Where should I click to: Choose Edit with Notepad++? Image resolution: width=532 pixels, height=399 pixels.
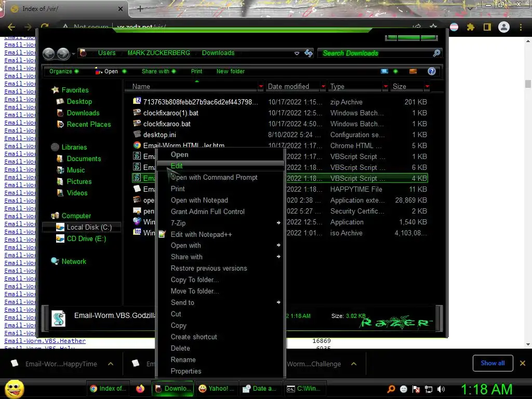(x=220, y=234)
